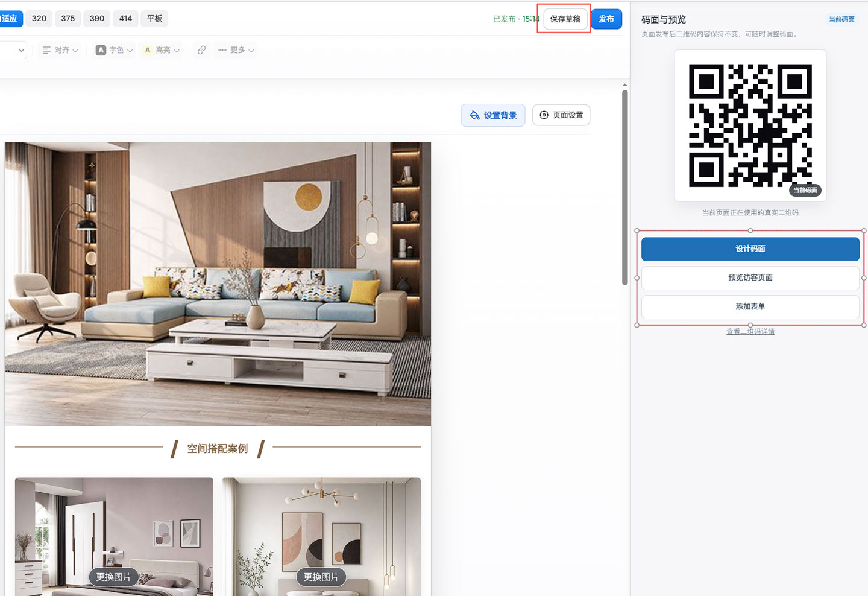Click the vertical scrollbar of the editor
Screen dimensions: 868x596
point(625,187)
